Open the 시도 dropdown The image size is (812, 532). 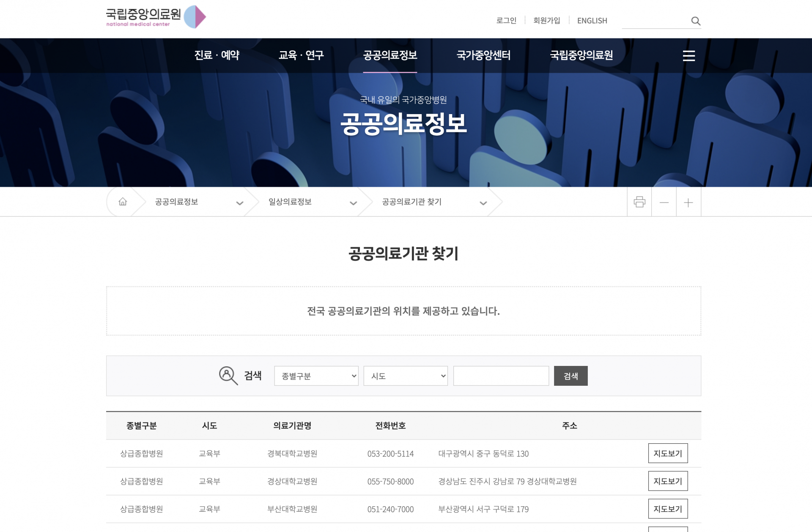pos(406,376)
